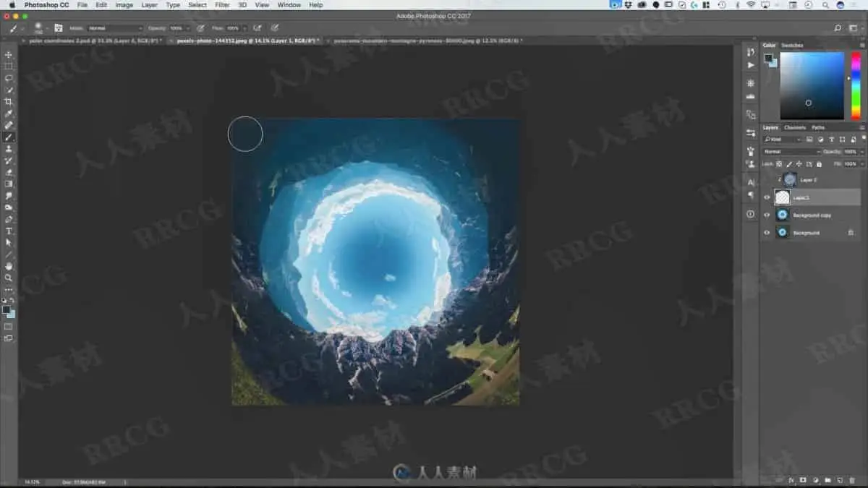Click the Create new layer icon

pyautogui.click(x=840, y=480)
